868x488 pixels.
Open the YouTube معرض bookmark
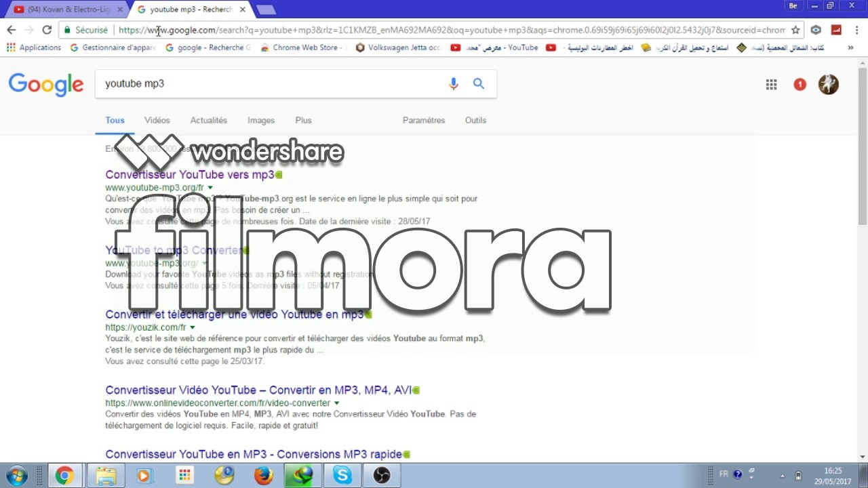[494, 47]
